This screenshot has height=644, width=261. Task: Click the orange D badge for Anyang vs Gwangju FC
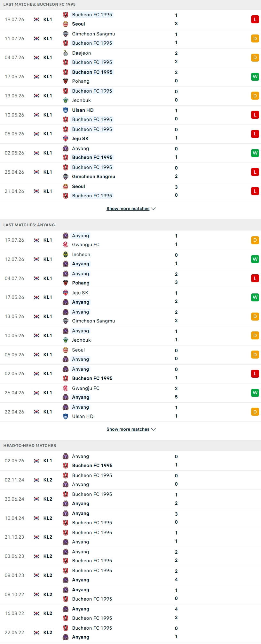255,240
